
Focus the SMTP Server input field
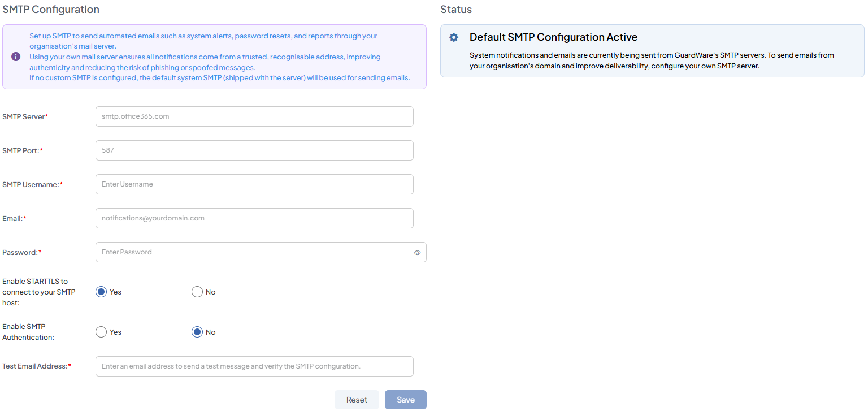tap(254, 116)
